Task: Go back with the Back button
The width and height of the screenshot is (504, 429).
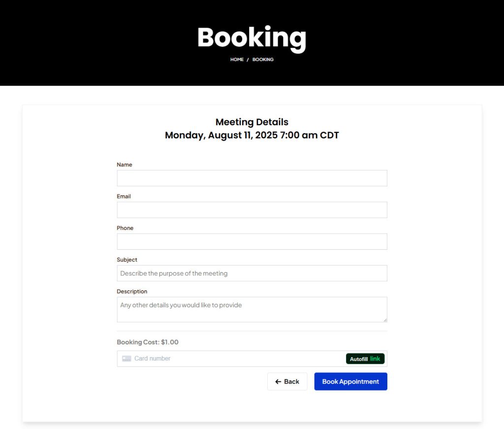Action: point(287,382)
